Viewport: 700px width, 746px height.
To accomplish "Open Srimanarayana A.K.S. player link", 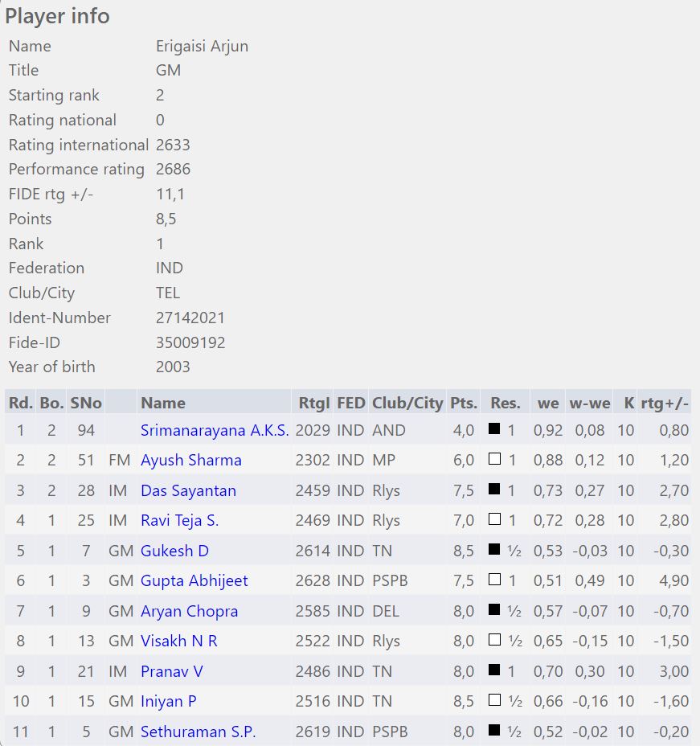I will 215,430.
